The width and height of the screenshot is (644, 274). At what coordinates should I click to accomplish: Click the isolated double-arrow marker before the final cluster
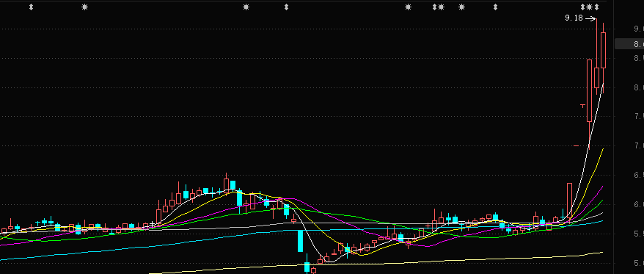(x=495, y=7)
